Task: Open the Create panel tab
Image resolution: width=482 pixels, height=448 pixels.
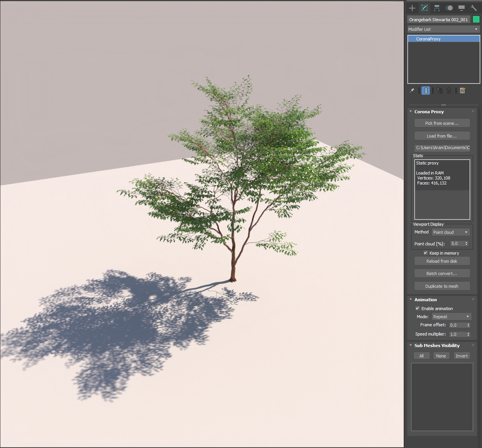Action: [412, 8]
